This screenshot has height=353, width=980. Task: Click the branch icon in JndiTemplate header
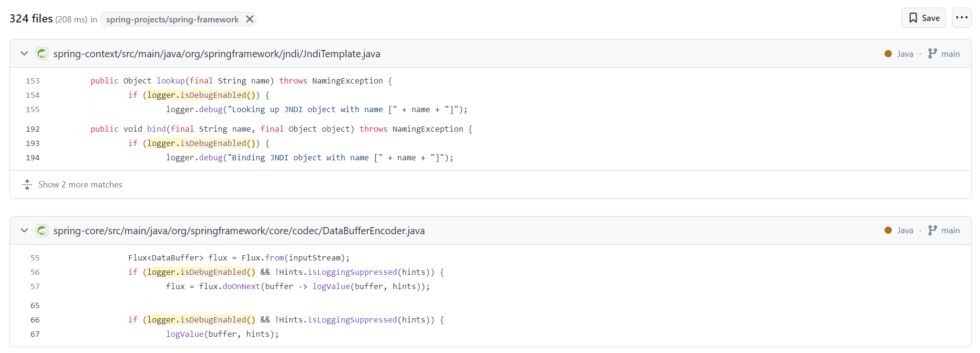coord(932,53)
